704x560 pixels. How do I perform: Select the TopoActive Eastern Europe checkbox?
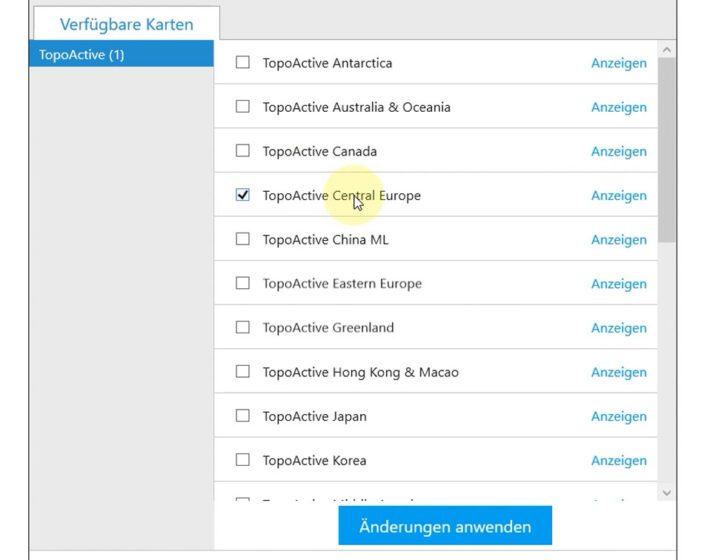coord(242,283)
